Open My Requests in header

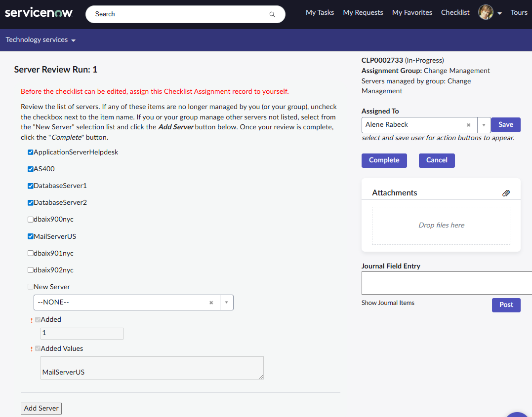(x=363, y=12)
